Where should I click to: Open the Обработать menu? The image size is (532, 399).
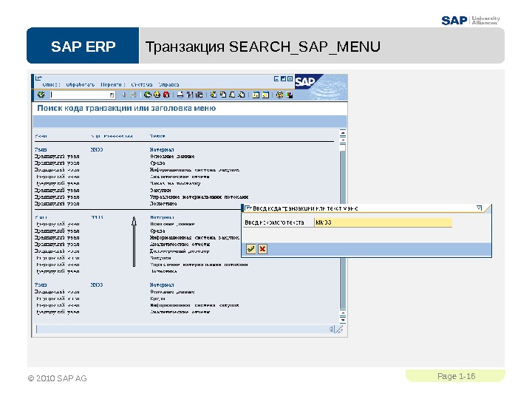[81, 84]
